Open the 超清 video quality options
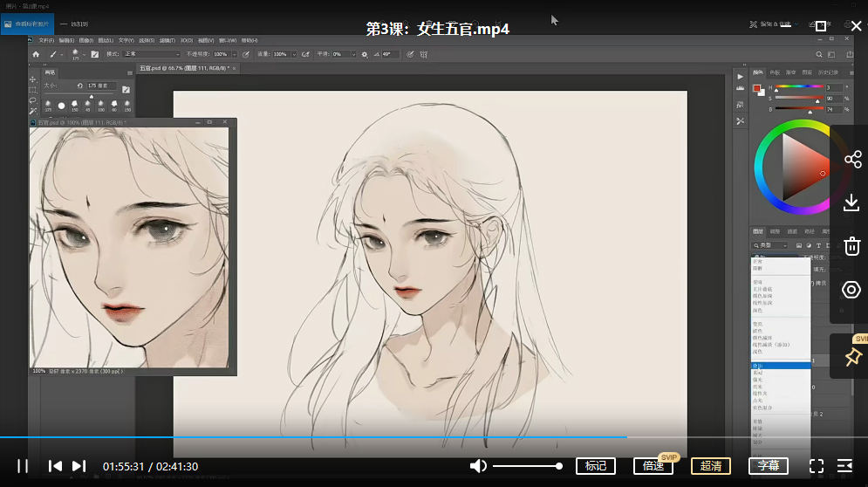868x487 pixels. (x=711, y=466)
